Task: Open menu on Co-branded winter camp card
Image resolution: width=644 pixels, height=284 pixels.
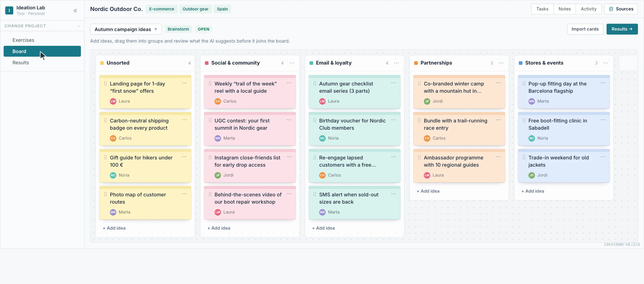Action: coord(498,83)
